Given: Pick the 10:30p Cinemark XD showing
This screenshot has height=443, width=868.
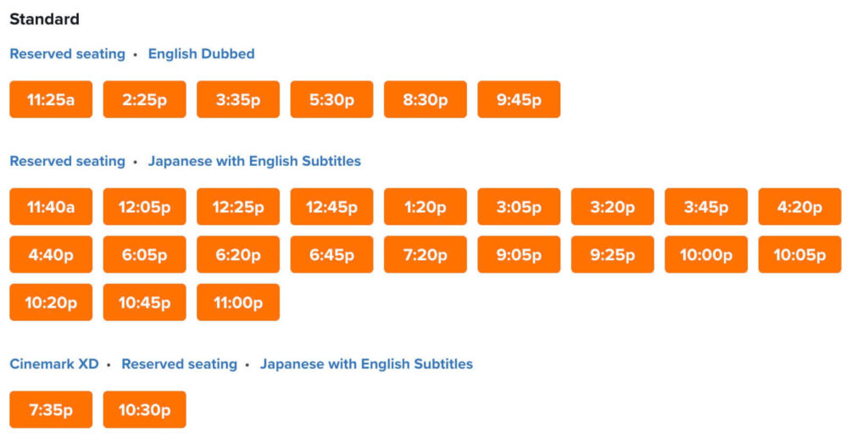Looking at the screenshot, I should pyautogui.click(x=144, y=410).
